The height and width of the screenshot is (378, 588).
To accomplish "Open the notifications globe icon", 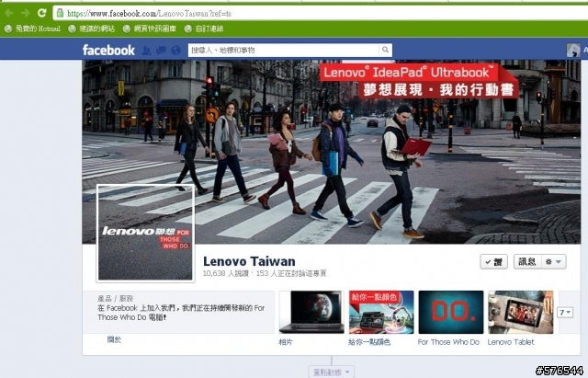I will pyautogui.click(x=175, y=51).
